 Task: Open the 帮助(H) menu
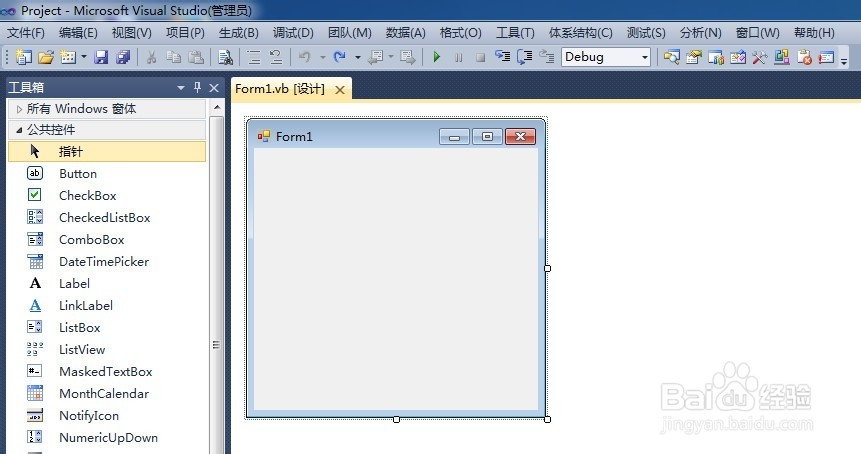click(x=814, y=33)
